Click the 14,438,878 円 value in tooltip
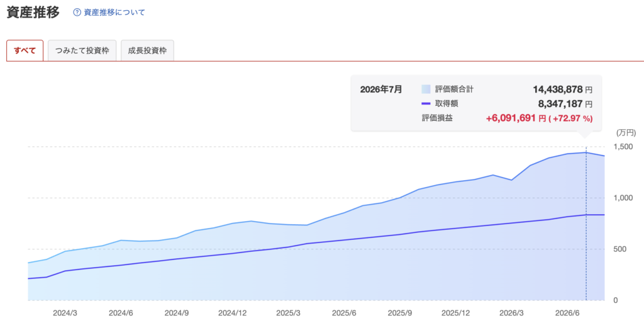Image resolution: width=644 pixels, height=335 pixels. (563, 89)
